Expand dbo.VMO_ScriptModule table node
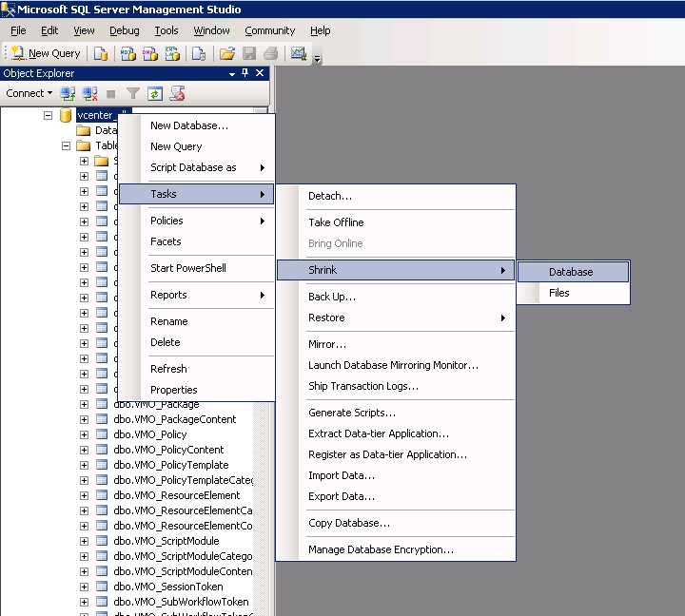The image size is (685, 616). pyautogui.click(x=84, y=541)
